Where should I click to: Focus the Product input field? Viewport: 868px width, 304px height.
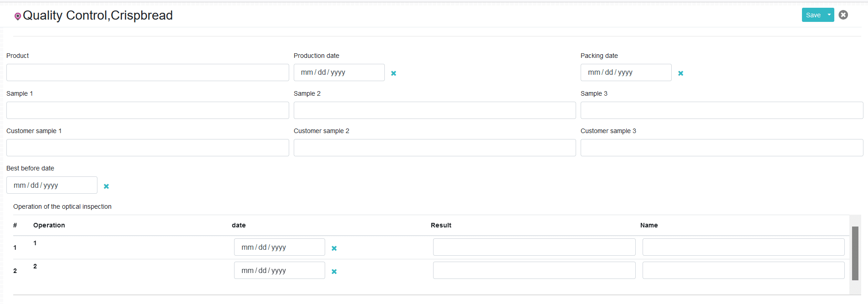tap(148, 72)
